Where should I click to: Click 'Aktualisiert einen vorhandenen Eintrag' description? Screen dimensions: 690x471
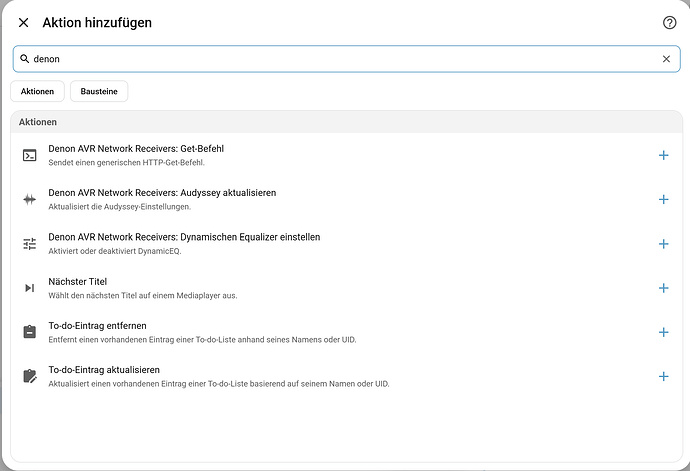(219, 384)
